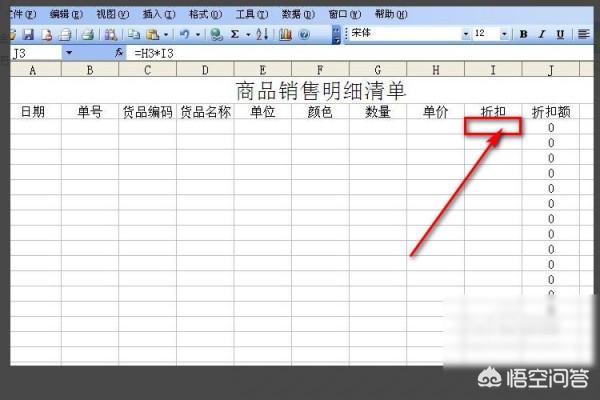The image size is (600, 400).
Task: Click the 货品编码 header cell
Action: [147, 112]
